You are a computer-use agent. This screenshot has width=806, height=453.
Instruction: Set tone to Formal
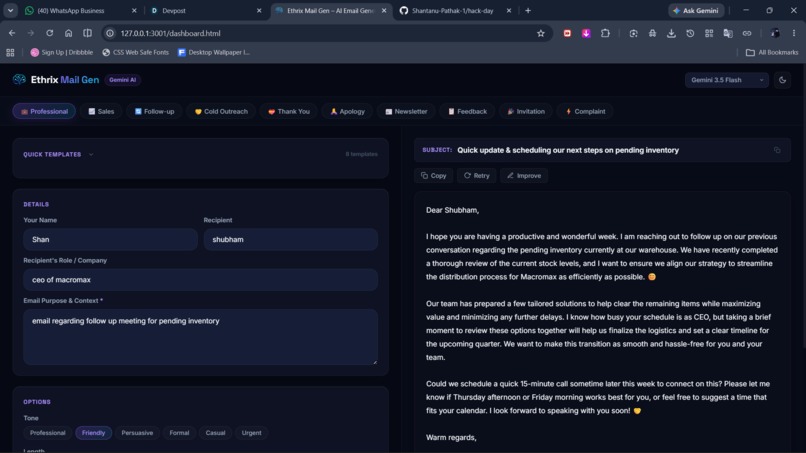pos(179,433)
